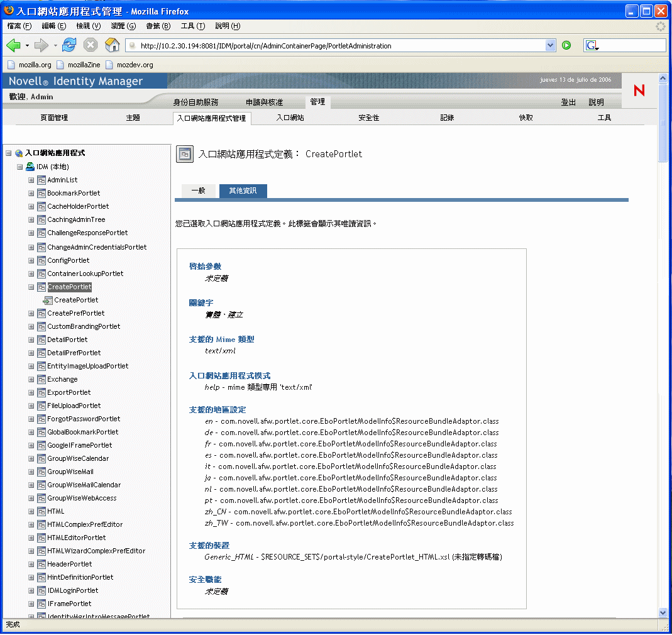The image size is (672, 635).
Task: Click the IDM local server icon
Action: (x=30, y=167)
